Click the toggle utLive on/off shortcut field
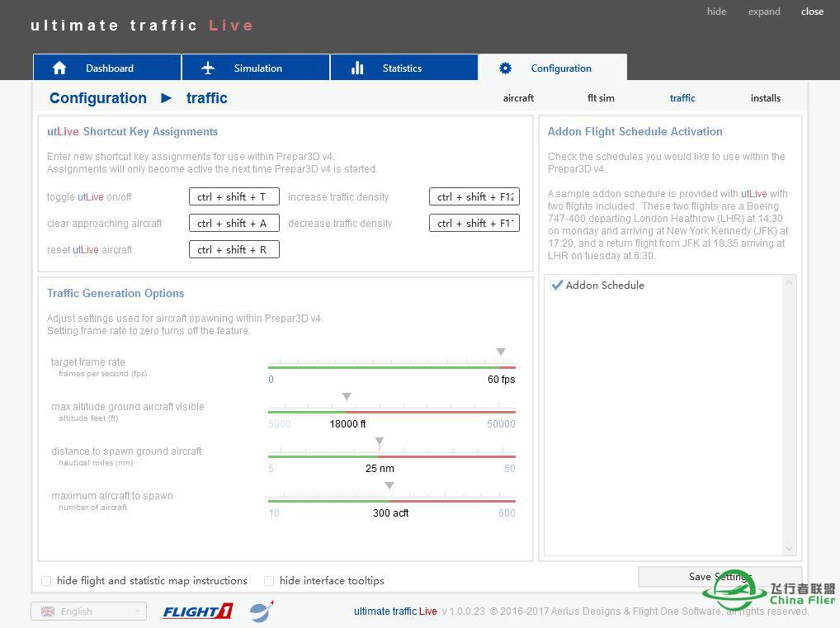840x628 pixels. [x=234, y=196]
